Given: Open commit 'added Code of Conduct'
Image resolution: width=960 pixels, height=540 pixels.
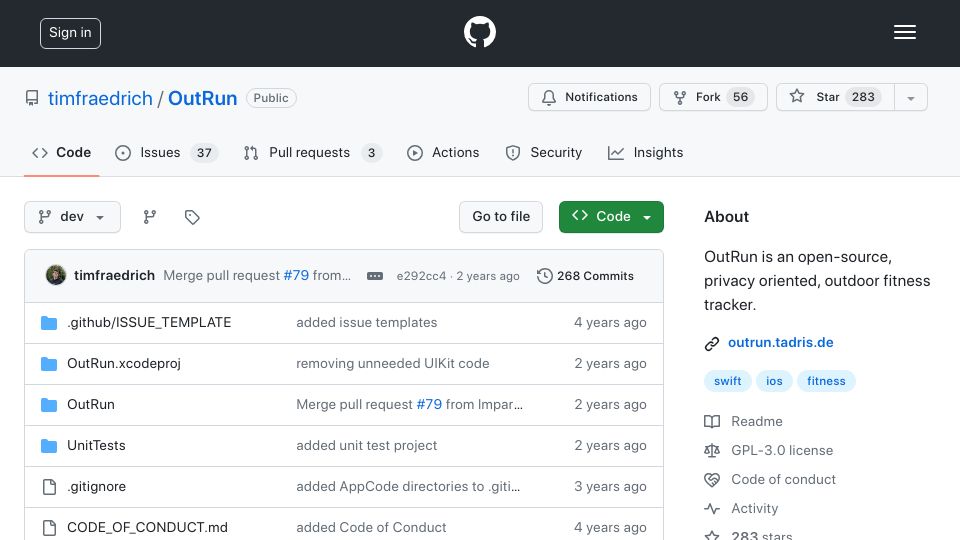Looking at the screenshot, I should (371, 528).
